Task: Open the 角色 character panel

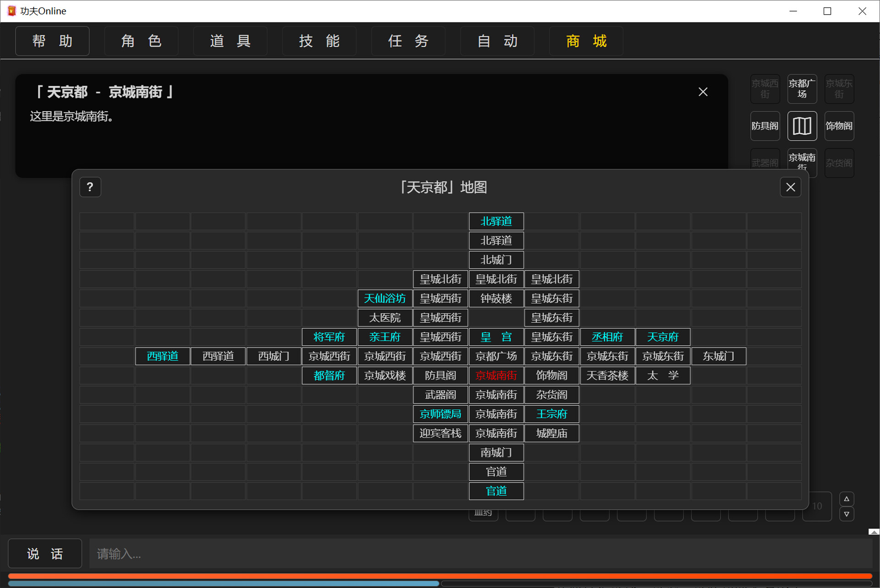Action: click(x=141, y=41)
